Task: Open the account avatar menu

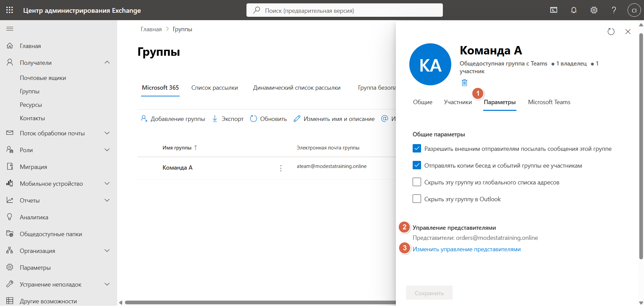Action: (634, 10)
